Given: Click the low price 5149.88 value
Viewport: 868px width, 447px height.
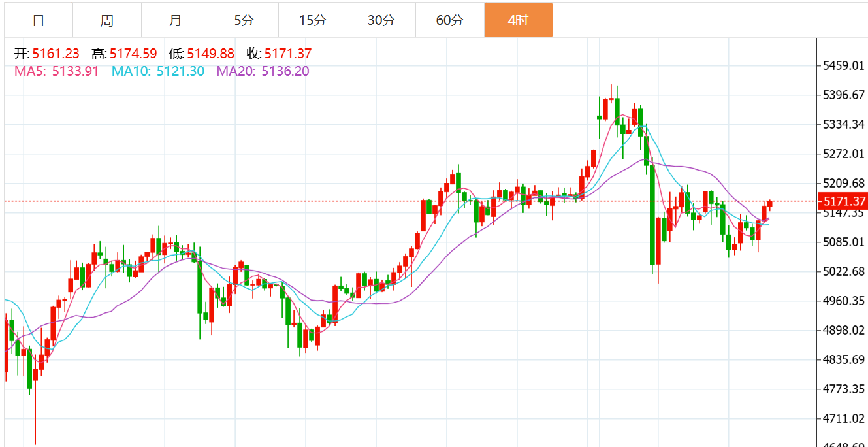Looking at the screenshot, I should pyautogui.click(x=210, y=54).
